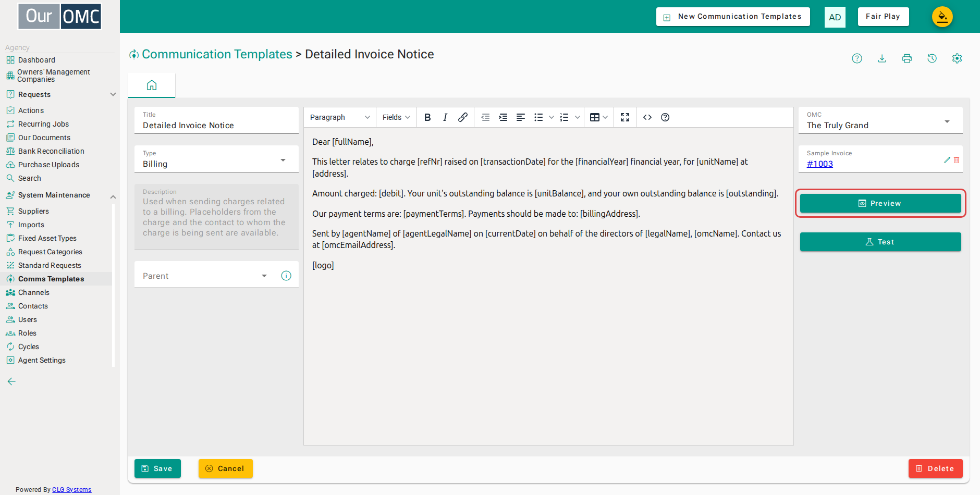Viewport: 980px width, 495px height.
Task: Save the template
Action: (157, 468)
